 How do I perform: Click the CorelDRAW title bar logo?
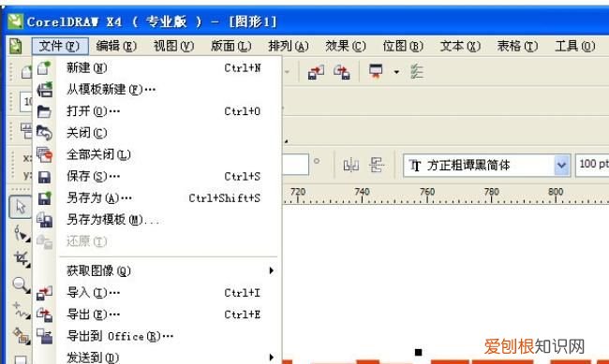click(x=16, y=22)
